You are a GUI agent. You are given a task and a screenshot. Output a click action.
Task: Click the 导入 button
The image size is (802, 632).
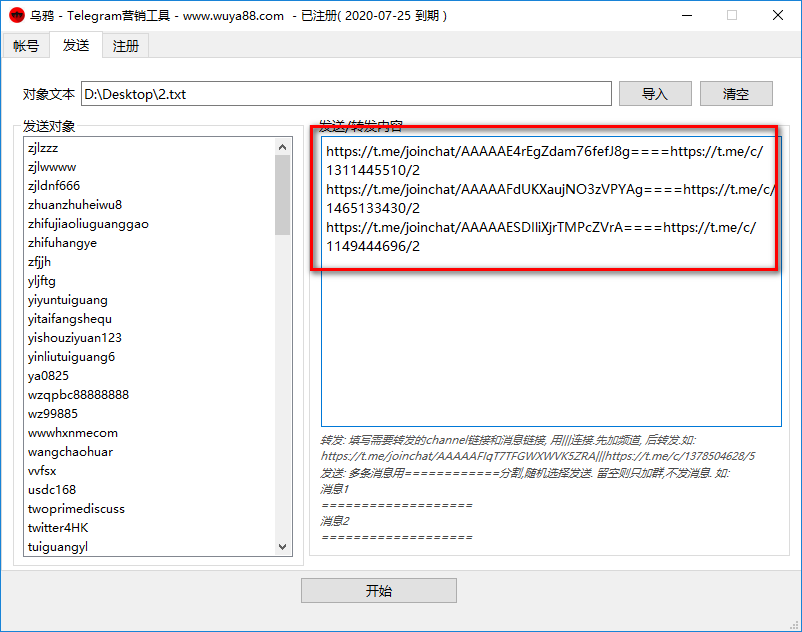655,94
